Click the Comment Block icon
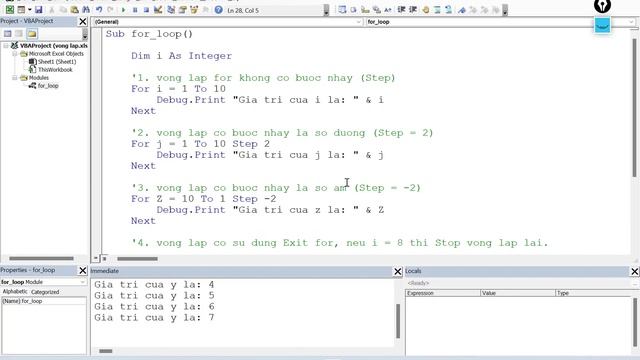The image size is (640, 360). point(437,10)
